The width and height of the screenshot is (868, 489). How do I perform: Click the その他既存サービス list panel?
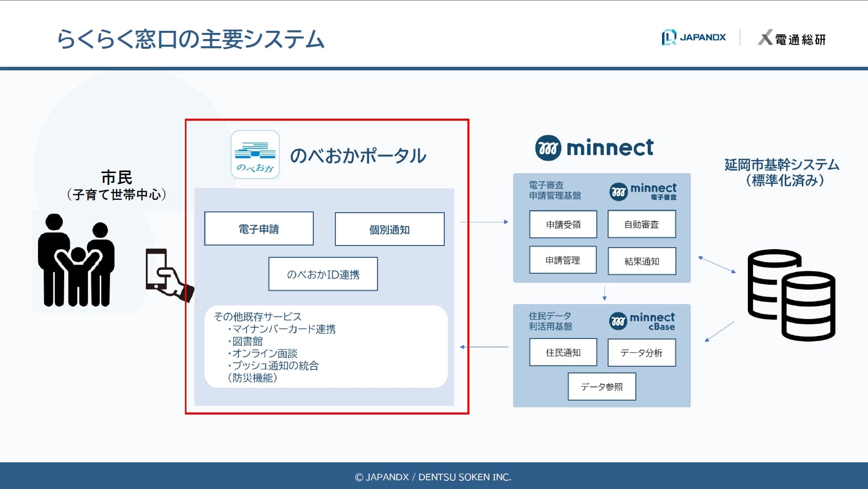tap(326, 347)
